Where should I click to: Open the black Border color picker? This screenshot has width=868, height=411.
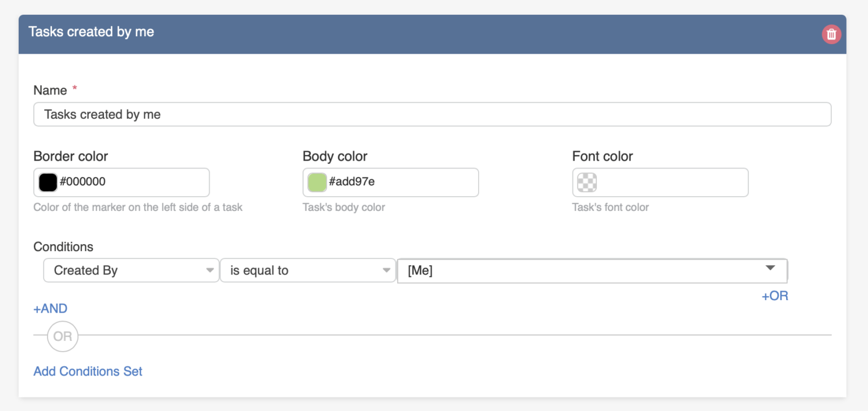point(47,182)
